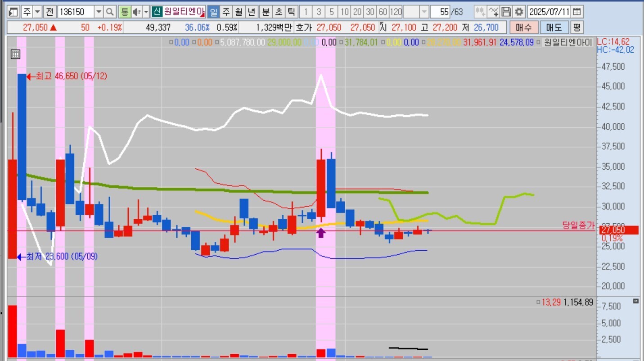Switch to the 월 monthly chart tab

point(239,12)
